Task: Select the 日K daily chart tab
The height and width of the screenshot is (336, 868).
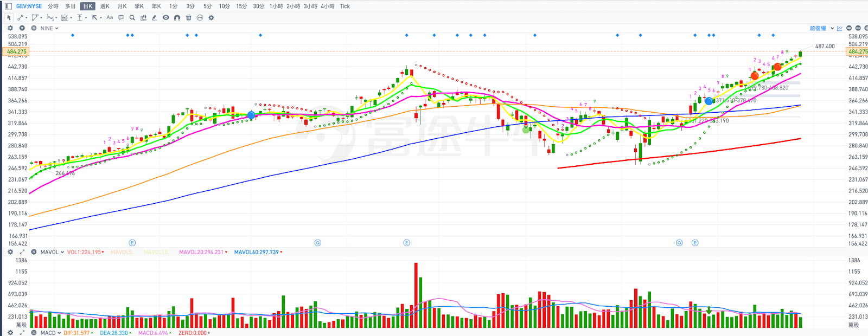Action: (x=88, y=7)
